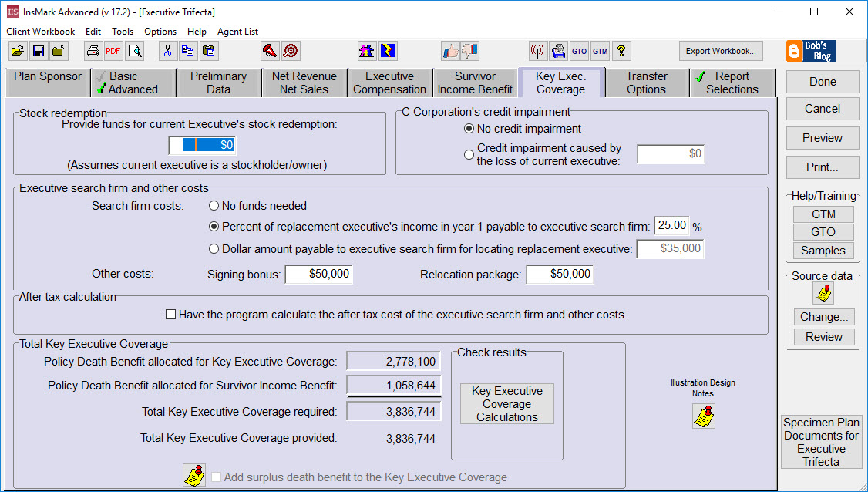Check Add surplus death benefit option
The height and width of the screenshot is (492, 868).
(218, 477)
